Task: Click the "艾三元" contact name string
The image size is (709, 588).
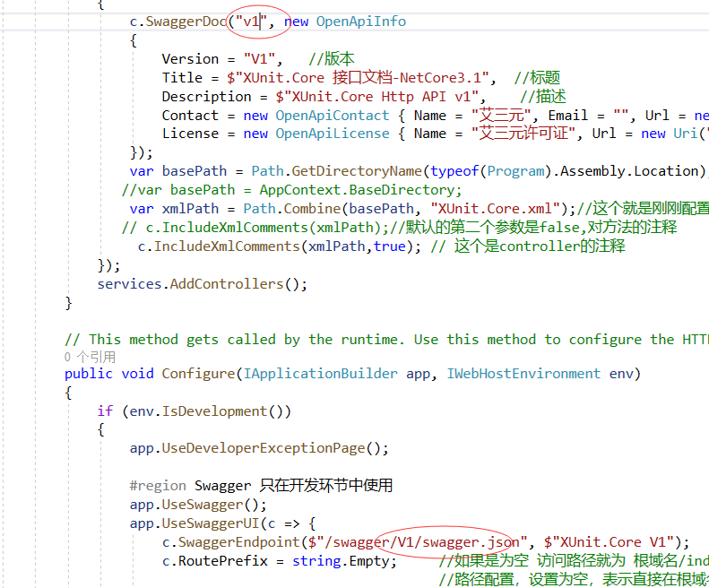Action: pyautogui.click(x=501, y=116)
